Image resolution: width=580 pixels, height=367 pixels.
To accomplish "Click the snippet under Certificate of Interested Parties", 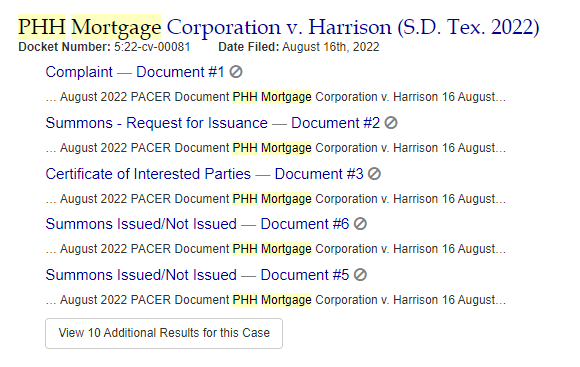I will coord(276,199).
